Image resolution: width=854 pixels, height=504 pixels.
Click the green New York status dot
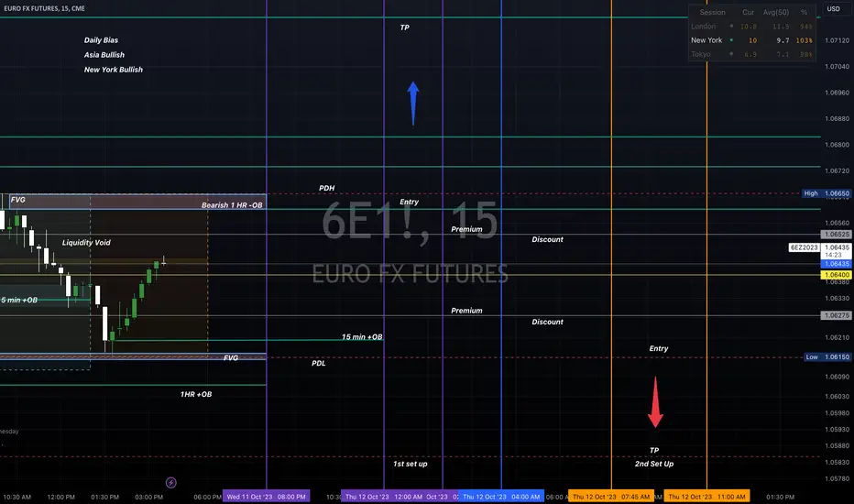tap(731, 39)
